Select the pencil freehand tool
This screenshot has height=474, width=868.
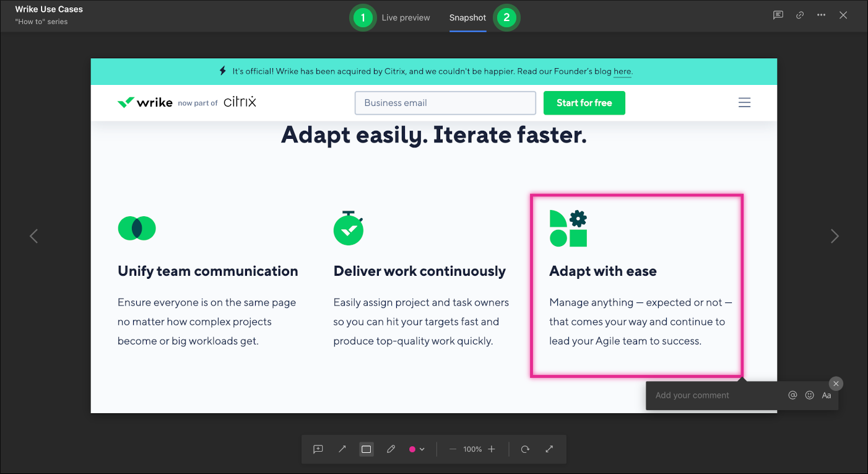click(x=391, y=449)
